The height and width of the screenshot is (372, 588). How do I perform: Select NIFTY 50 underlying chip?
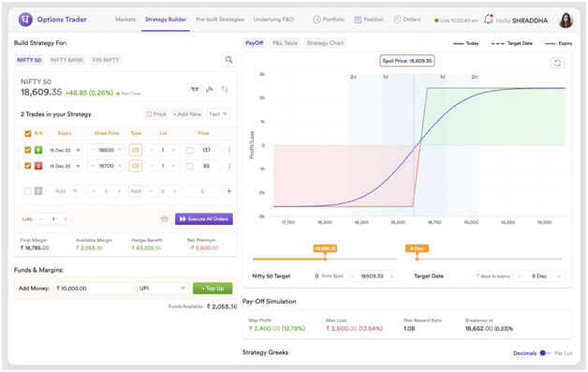tap(29, 60)
